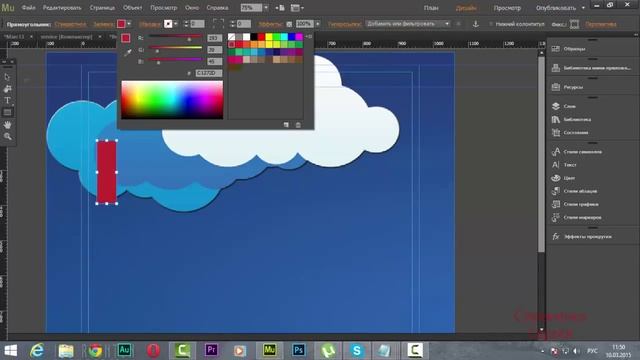Pick a color in the spectrum field
This screenshot has width=640, height=360.
[x=172, y=100]
